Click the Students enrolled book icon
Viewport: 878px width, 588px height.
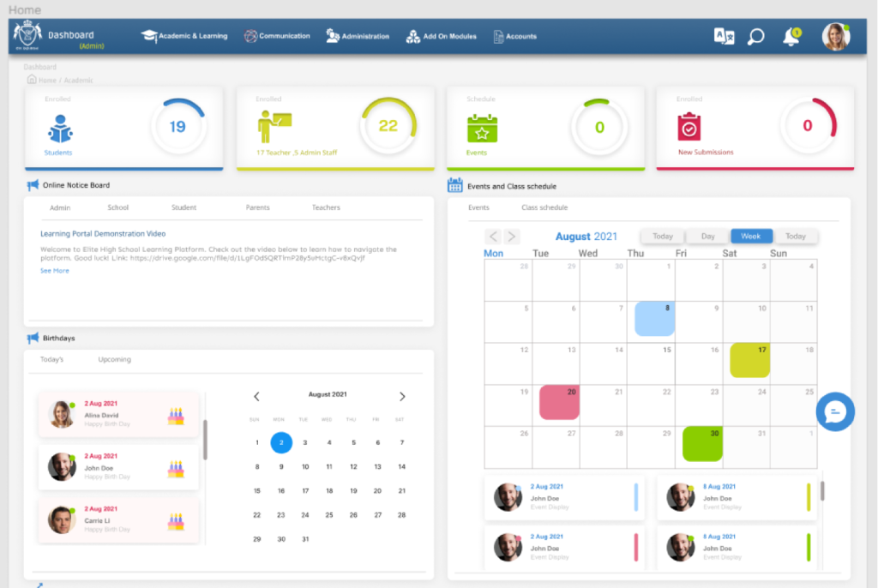pyautogui.click(x=60, y=130)
